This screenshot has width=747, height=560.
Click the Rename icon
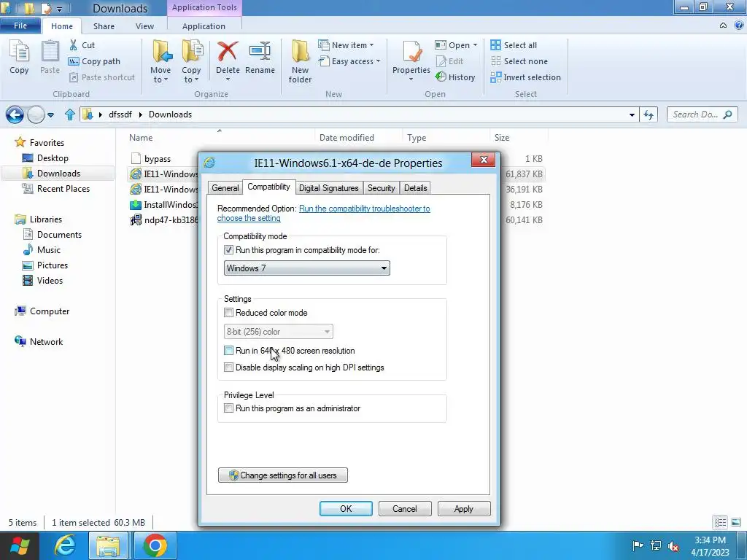260,51
